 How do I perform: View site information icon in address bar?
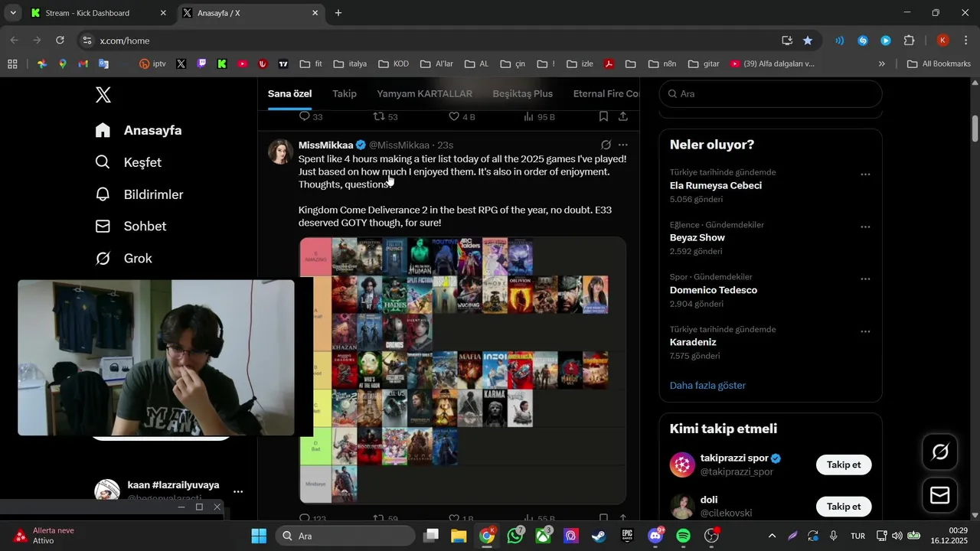tap(87, 41)
